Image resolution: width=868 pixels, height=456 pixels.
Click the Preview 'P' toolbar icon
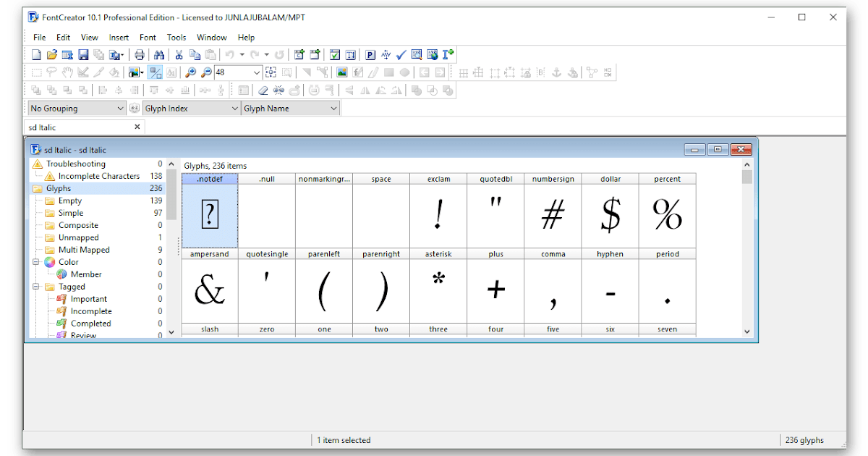[370, 54]
